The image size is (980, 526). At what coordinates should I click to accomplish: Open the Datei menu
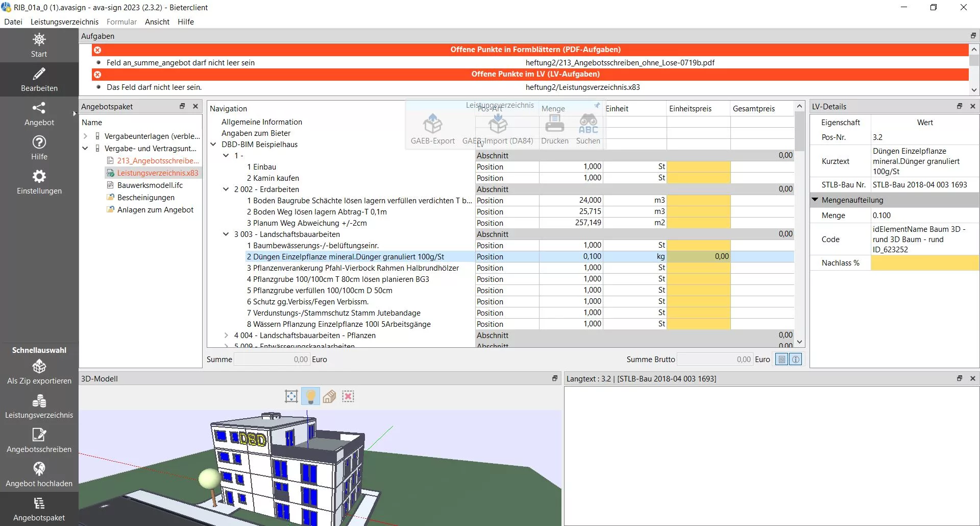coord(13,22)
